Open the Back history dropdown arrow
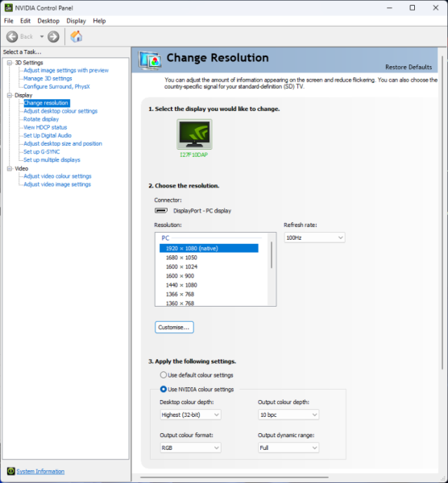 pos(42,37)
